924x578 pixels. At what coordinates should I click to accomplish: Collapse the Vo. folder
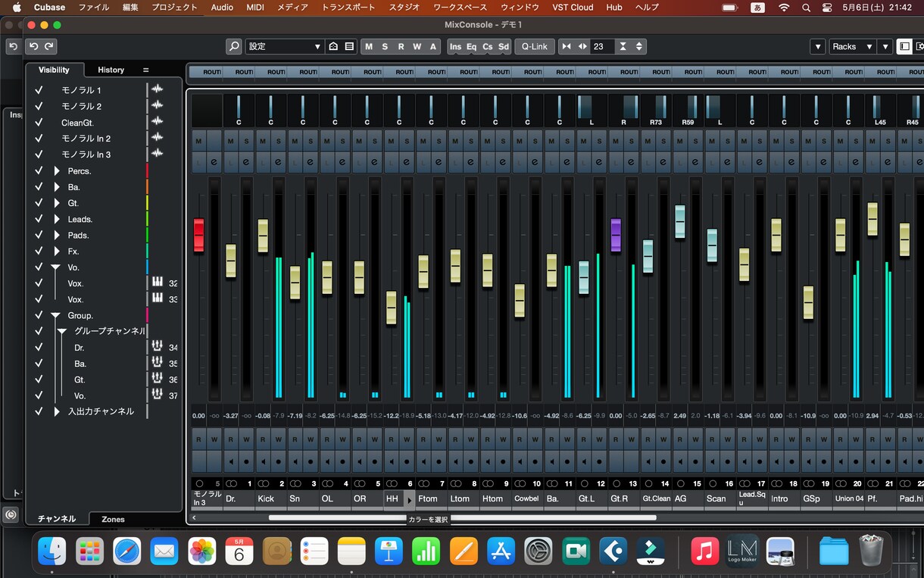[55, 267]
